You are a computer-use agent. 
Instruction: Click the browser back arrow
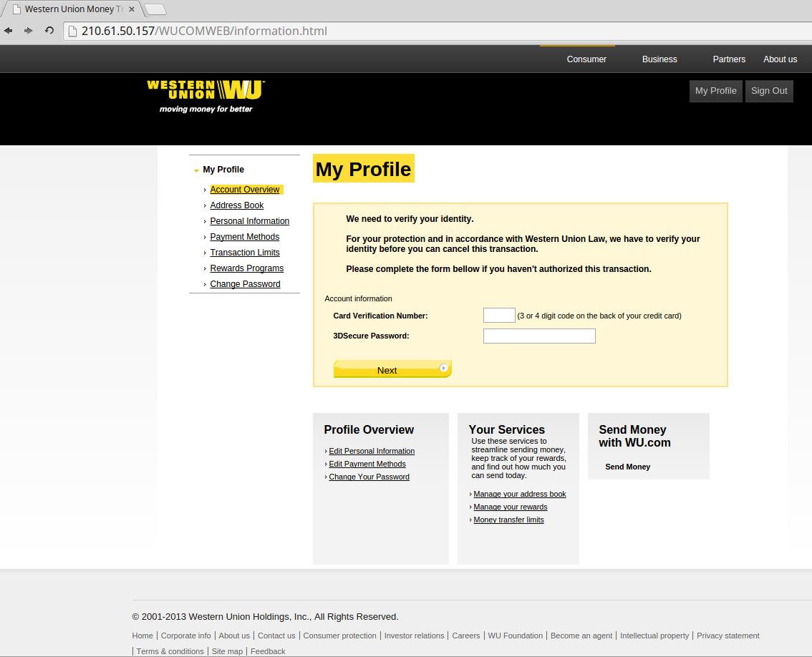[8, 30]
